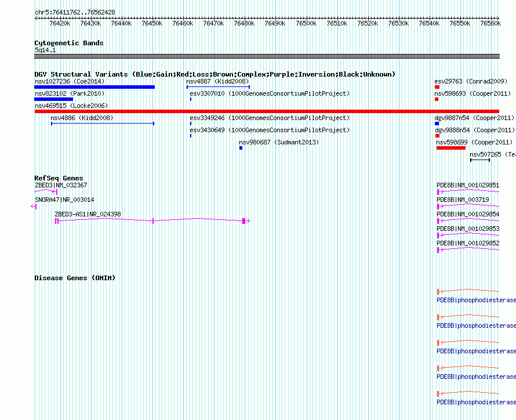Click the gray 5q14.1 cytogenetic band bar
The height and width of the screenshot is (420, 516).
point(267,56)
